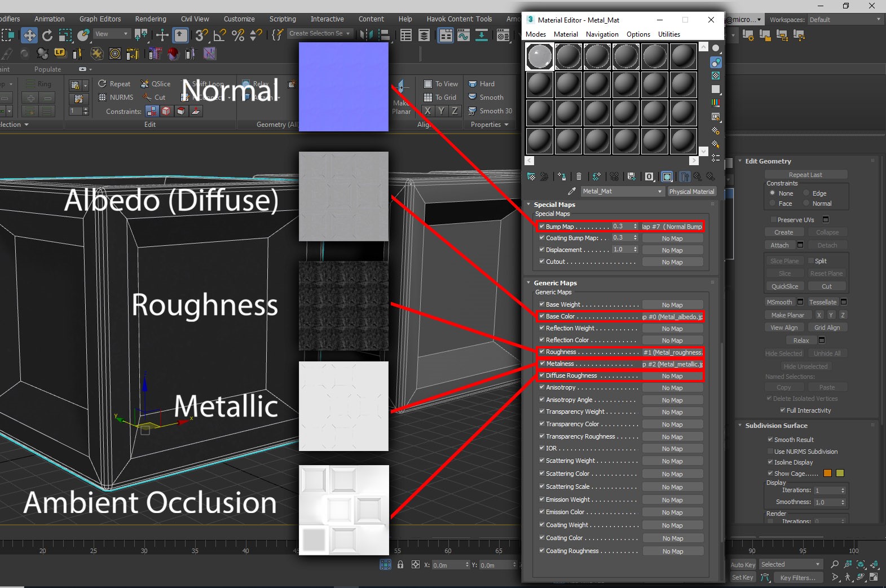Open the Graph Editors menu

coord(100,19)
